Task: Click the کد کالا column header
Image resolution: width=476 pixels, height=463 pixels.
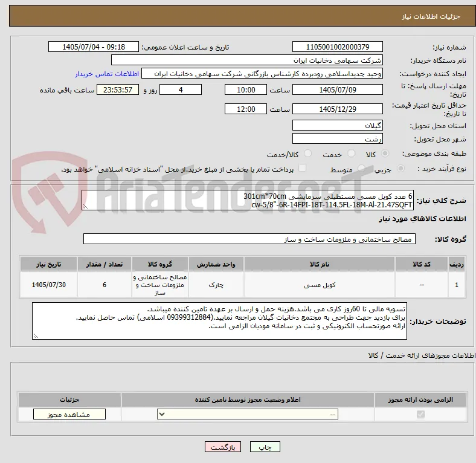Action: 422,264
